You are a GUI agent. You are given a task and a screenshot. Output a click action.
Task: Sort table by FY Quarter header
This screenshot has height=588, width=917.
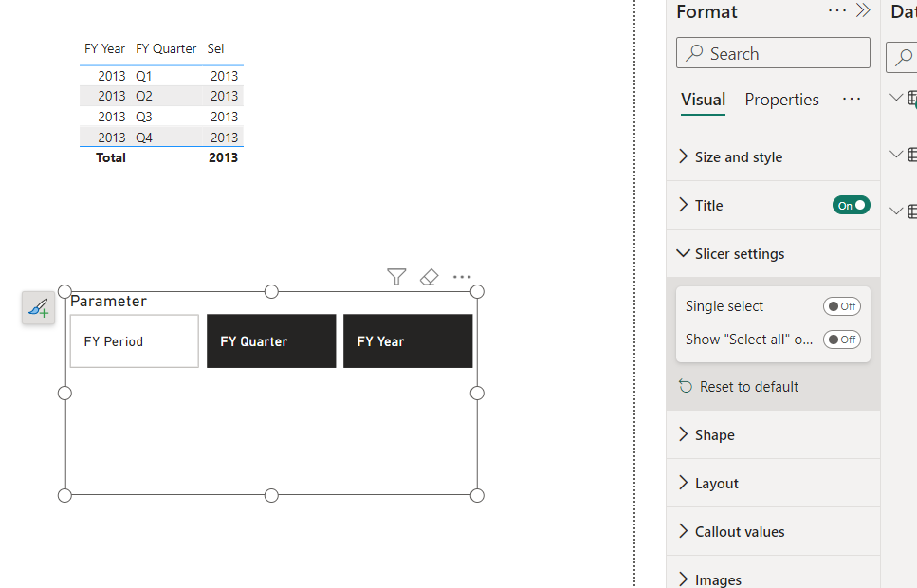point(166,48)
